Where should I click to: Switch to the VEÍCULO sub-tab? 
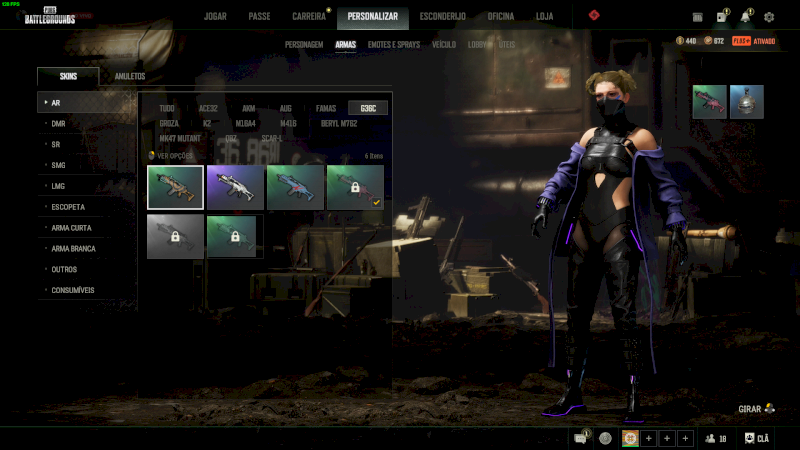coord(444,45)
